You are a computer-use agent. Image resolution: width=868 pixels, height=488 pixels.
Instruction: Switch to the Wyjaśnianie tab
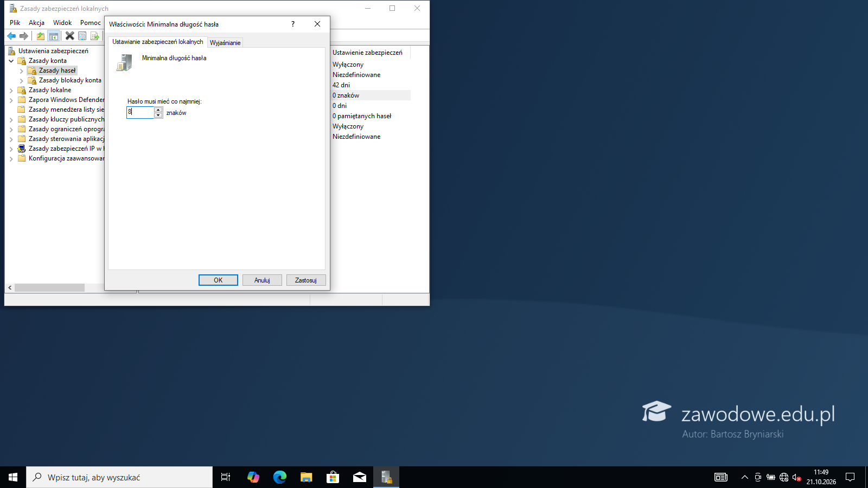[x=225, y=43]
